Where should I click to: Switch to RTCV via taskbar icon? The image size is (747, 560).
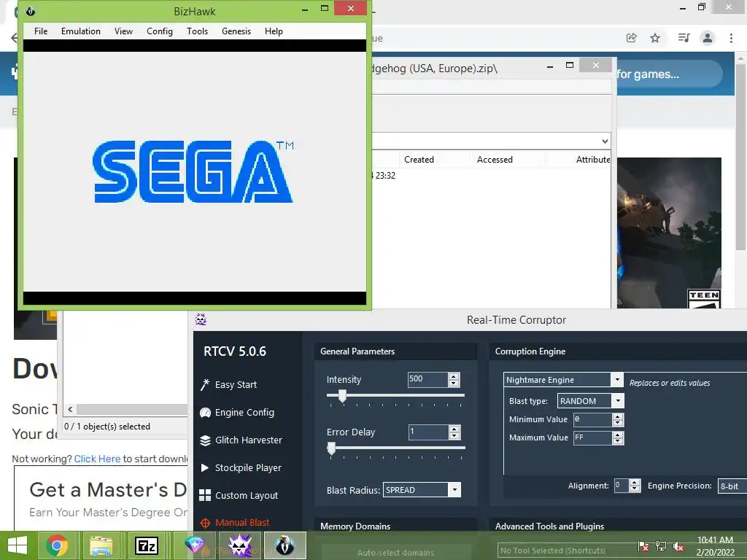pyautogui.click(x=241, y=545)
